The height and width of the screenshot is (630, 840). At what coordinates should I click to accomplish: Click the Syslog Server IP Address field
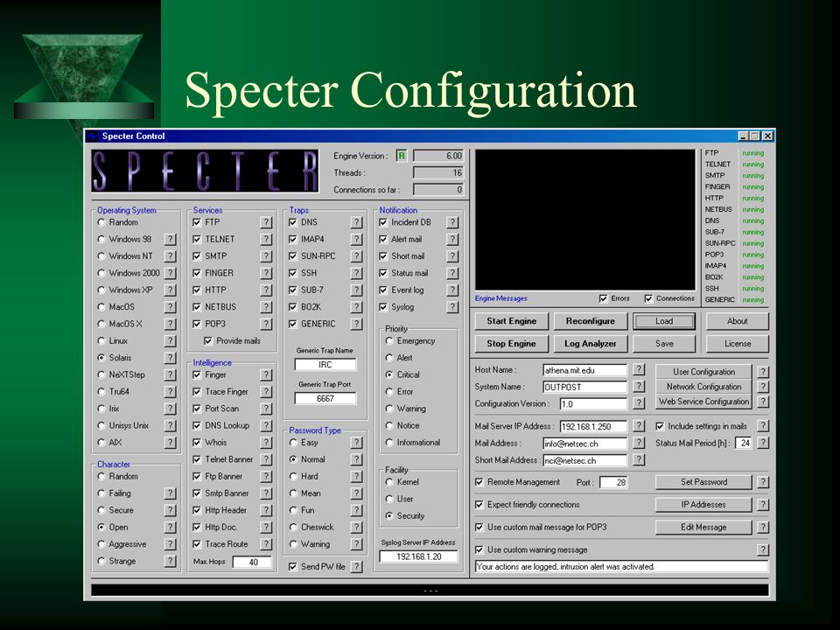[x=418, y=556]
